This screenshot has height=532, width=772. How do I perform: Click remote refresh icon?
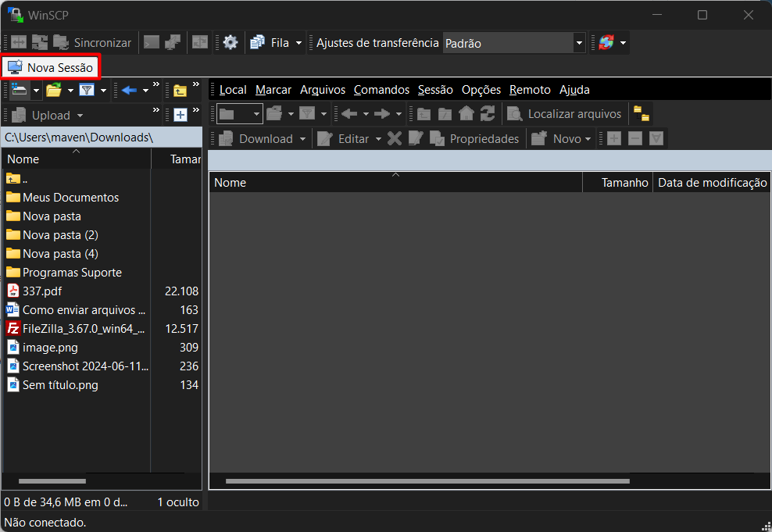[x=488, y=114]
